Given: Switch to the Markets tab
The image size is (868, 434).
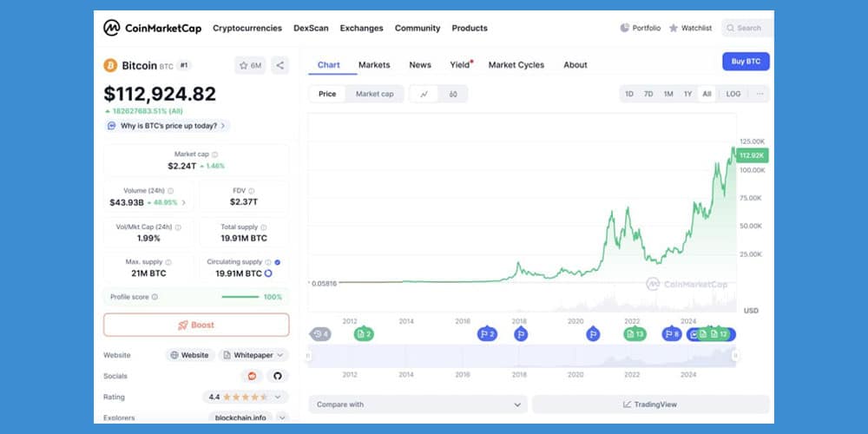Looking at the screenshot, I should click(x=374, y=65).
